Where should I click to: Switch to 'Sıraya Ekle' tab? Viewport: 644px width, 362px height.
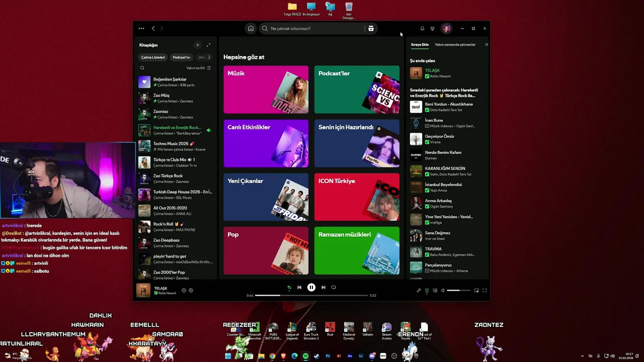(x=420, y=45)
